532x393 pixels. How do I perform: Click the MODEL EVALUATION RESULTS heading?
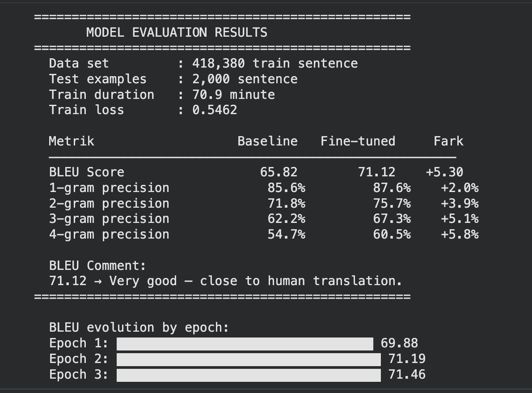click(177, 33)
